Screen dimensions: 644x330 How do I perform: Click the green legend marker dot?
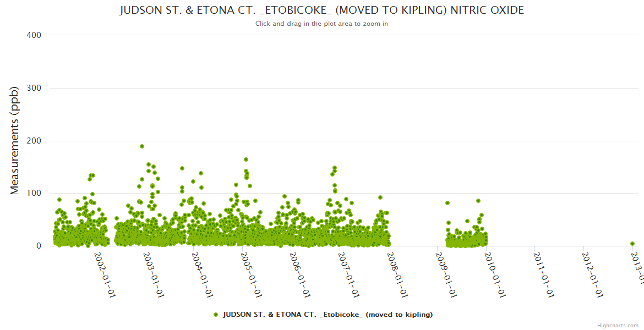point(216,315)
